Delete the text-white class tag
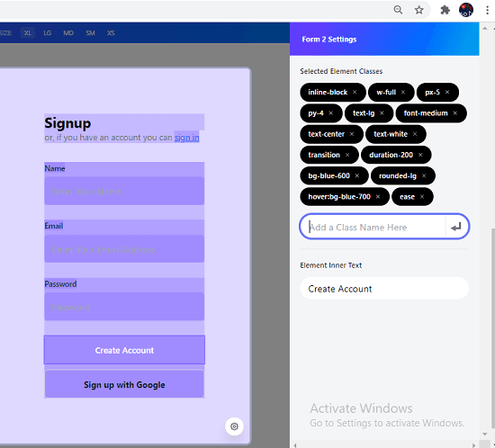 pos(415,134)
